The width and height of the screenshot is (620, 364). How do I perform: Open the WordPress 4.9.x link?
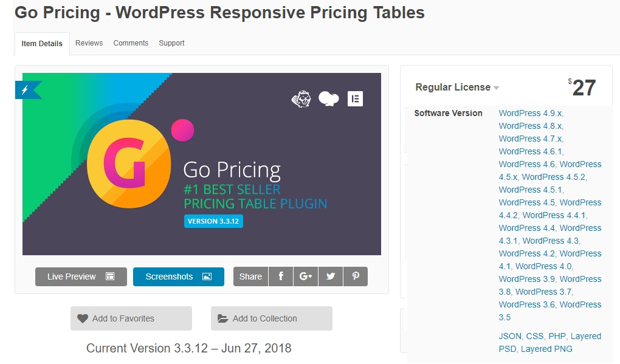[x=530, y=113]
